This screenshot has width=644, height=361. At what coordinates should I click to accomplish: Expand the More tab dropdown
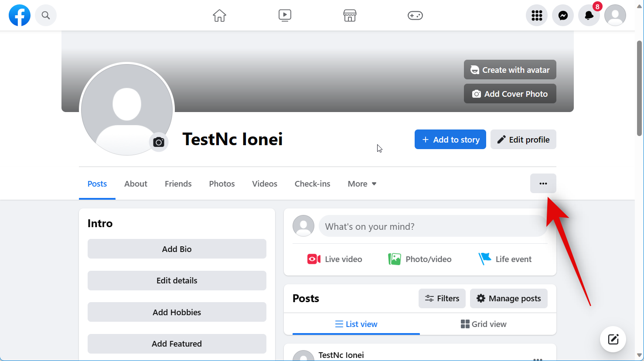(x=362, y=184)
